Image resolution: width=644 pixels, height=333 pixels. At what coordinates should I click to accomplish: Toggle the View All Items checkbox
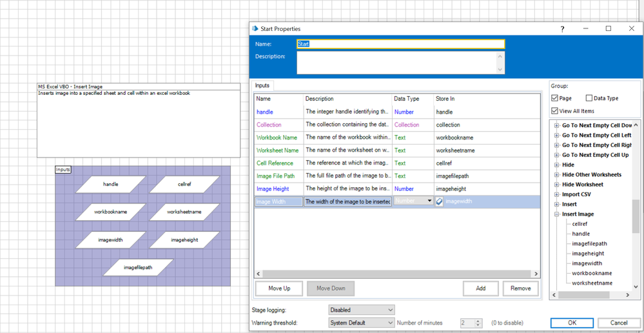coord(555,111)
